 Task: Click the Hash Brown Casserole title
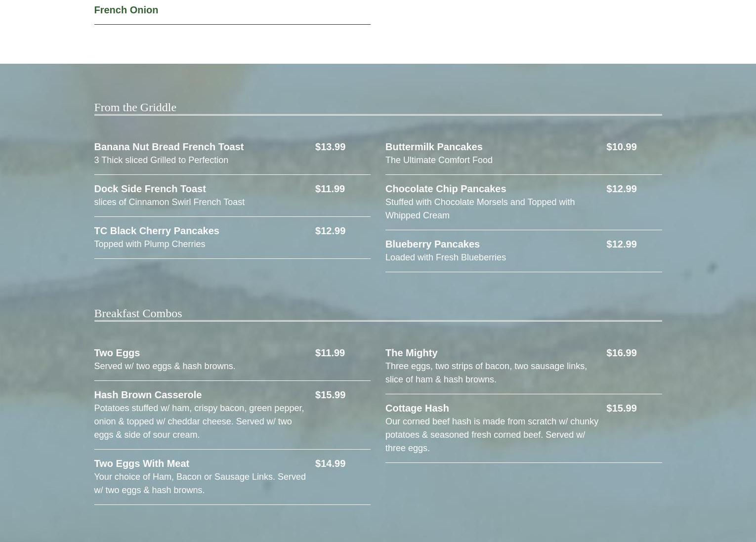coord(148,395)
